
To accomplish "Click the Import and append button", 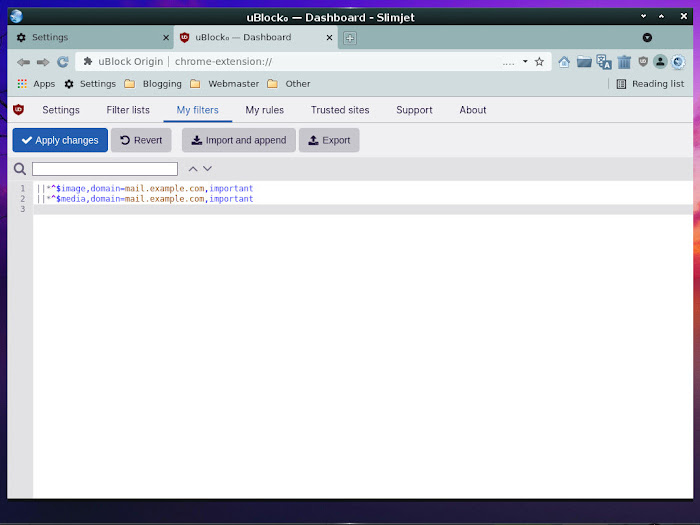I will pos(238,140).
